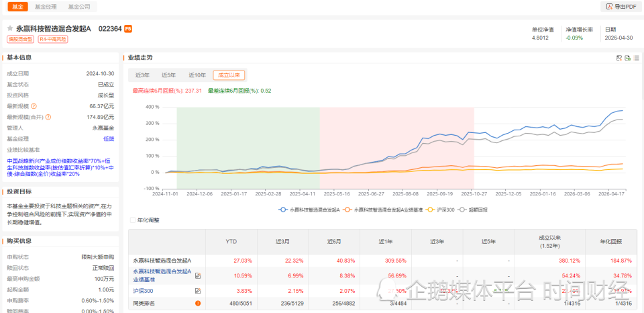
Task: Click the 导出PDF button
Action: pos(621,7)
